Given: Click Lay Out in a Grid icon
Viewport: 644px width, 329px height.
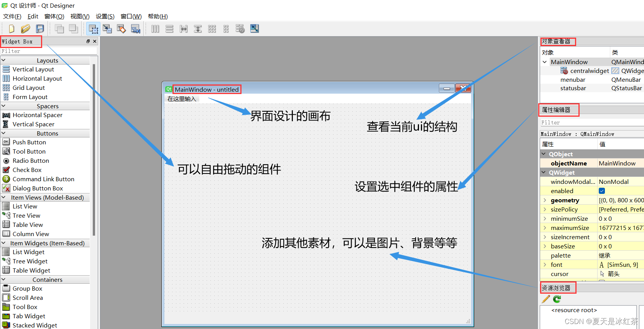Looking at the screenshot, I should (212, 29).
